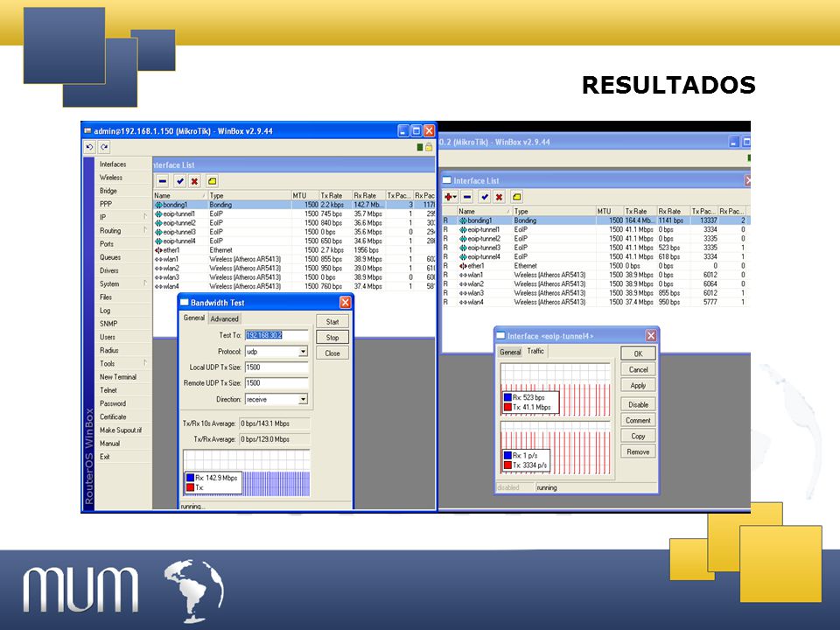The height and width of the screenshot is (630, 840).
Task: Click Apply in eoip-tunnel4 dialog
Action: pyautogui.click(x=638, y=385)
